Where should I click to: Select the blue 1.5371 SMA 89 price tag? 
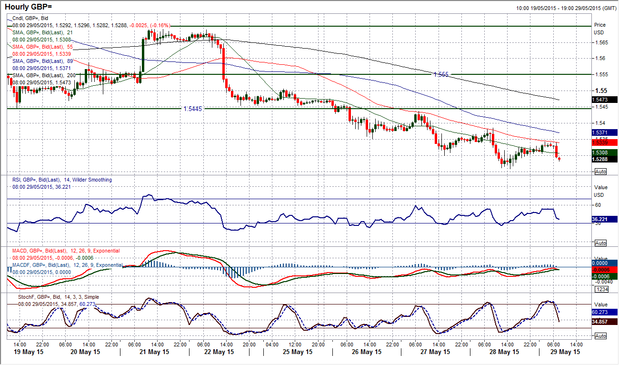tap(604, 133)
